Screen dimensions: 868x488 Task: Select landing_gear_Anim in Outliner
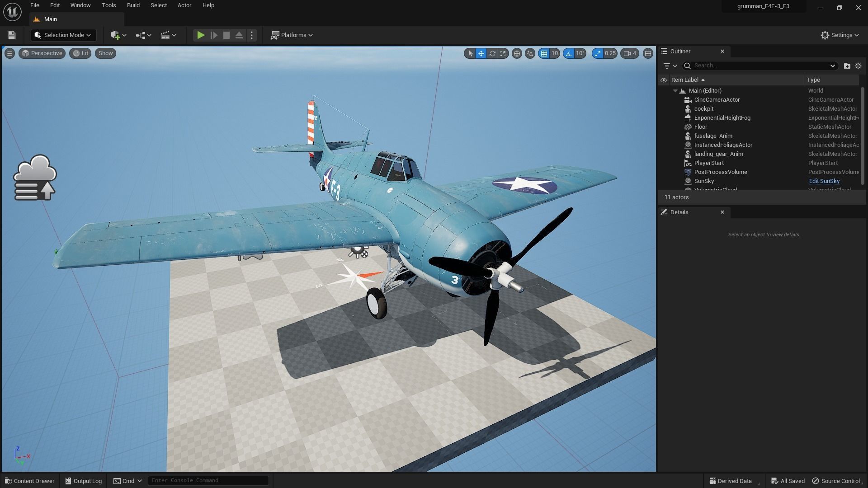(759, 154)
